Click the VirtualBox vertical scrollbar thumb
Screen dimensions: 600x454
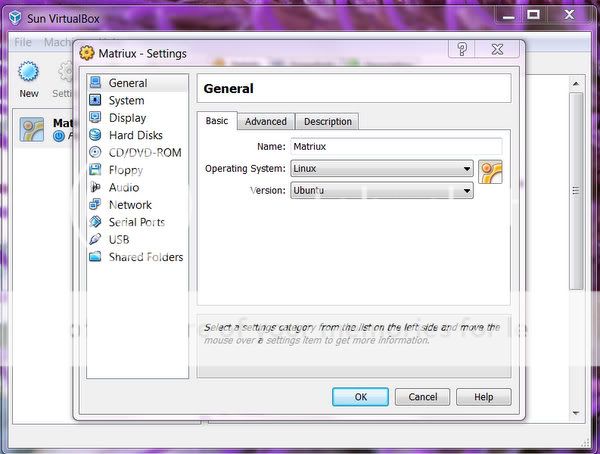[x=576, y=191]
